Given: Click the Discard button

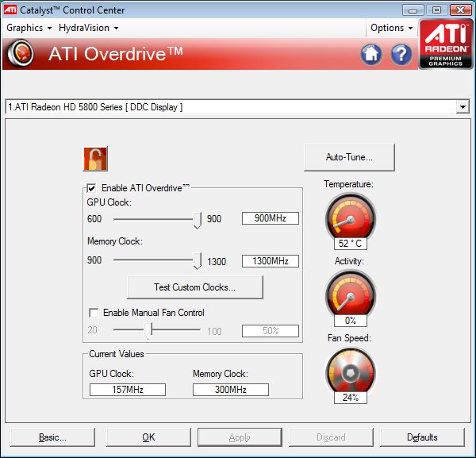Looking at the screenshot, I should click(x=331, y=437).
